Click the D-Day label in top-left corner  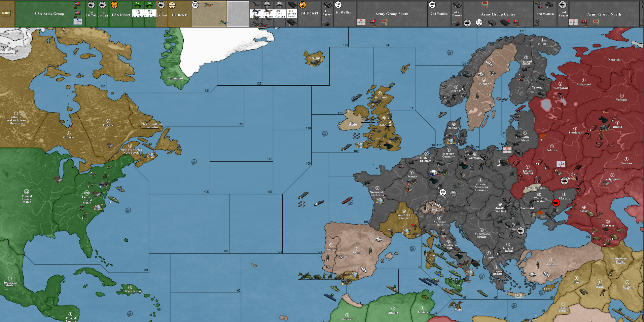(x=6, y=13)
